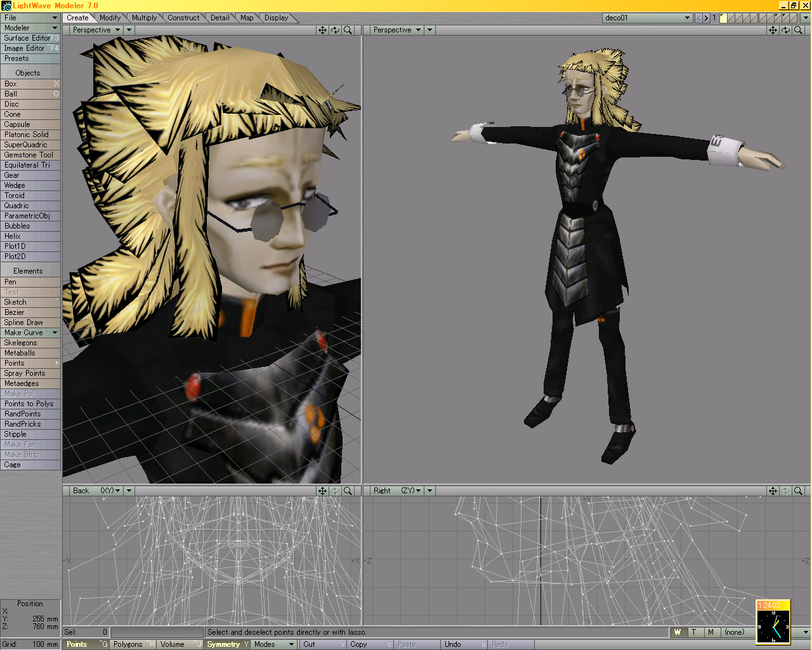This screenshot has width=812, height=650.
Task: Toggle Symmetry mode
Action: pyautogui.click(x=227, y=644)
